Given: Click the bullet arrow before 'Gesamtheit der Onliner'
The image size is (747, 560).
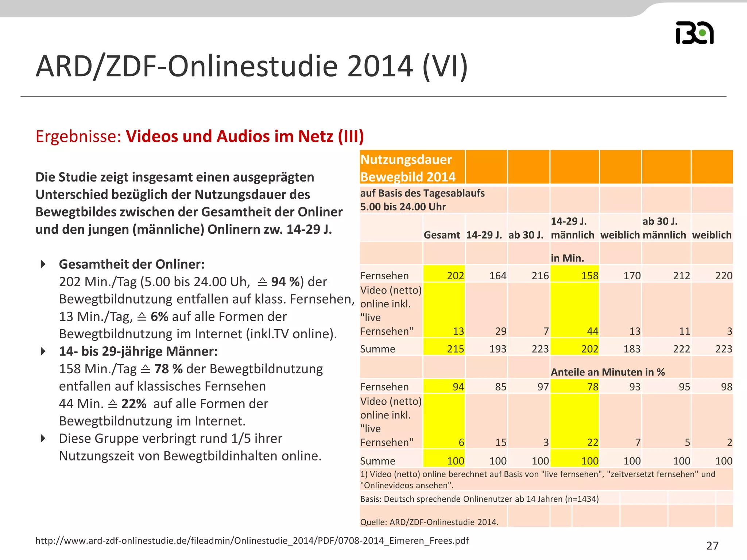Looking at the screenshot, I should (43, 264).
